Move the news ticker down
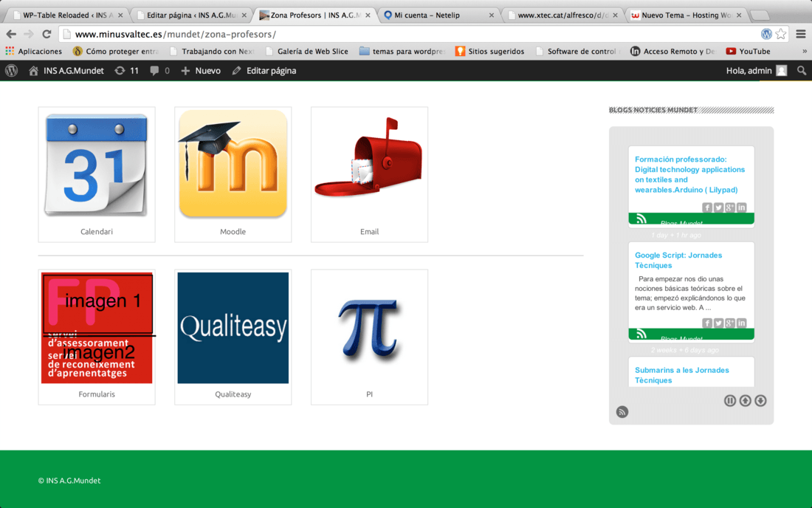Screen dimensions: 812x508 tap(760, 401)
